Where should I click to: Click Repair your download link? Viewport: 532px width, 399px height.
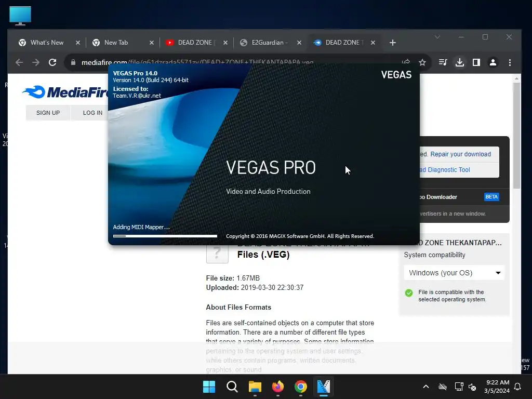(460, 154)
